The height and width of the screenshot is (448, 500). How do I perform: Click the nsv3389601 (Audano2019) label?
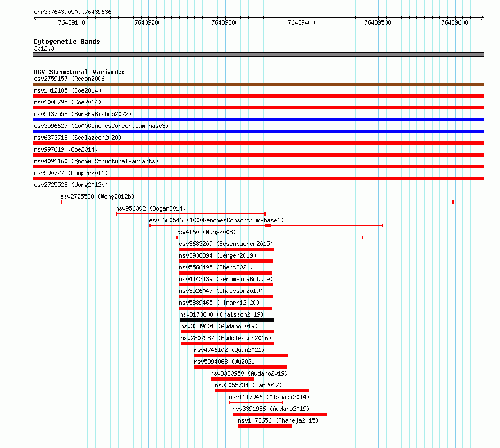[x=219, y=326]
